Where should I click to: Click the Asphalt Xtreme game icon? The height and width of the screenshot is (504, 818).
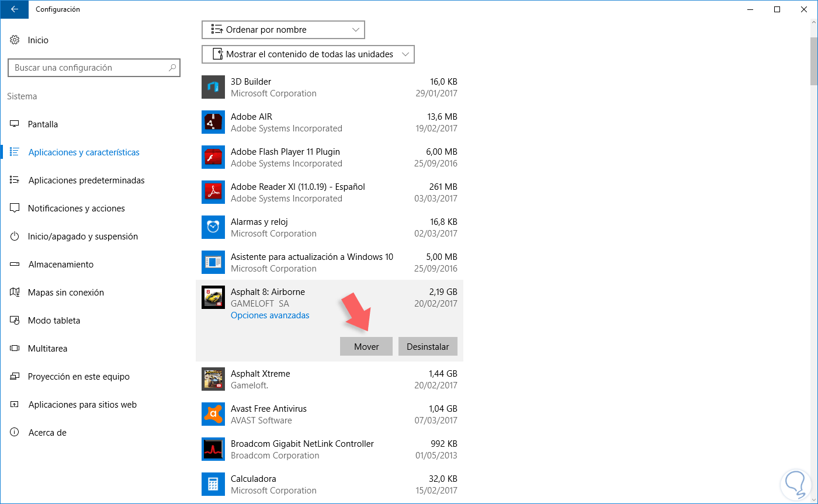coord(213,380)
